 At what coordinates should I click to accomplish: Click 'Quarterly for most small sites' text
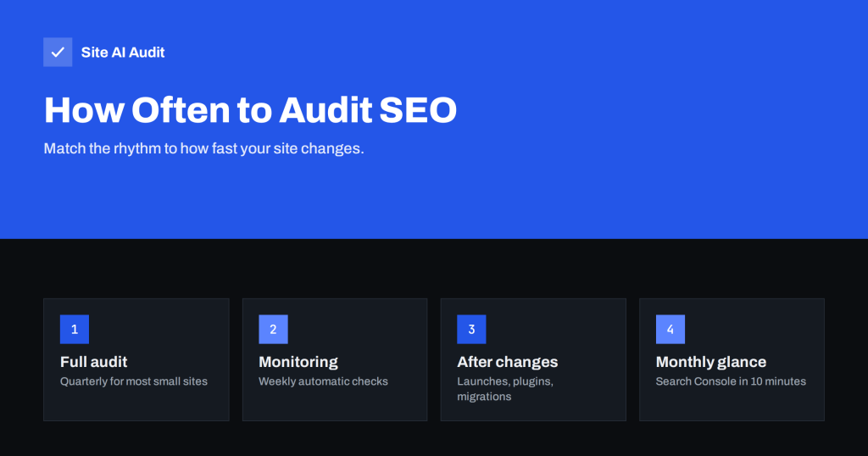pos(133,381)
